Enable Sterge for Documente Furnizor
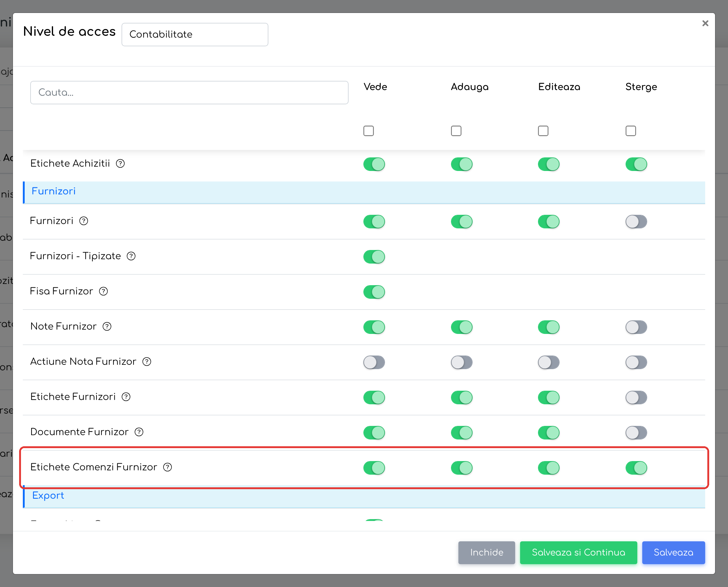The width and height of the screenshot is (728, 587). coord(636,433)
